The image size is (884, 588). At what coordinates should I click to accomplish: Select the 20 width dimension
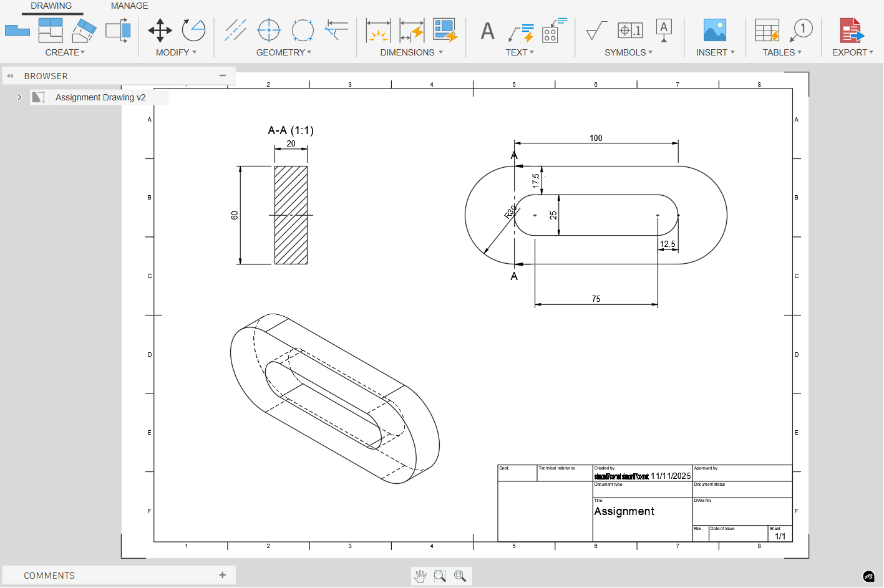click(x=291, y=143)
